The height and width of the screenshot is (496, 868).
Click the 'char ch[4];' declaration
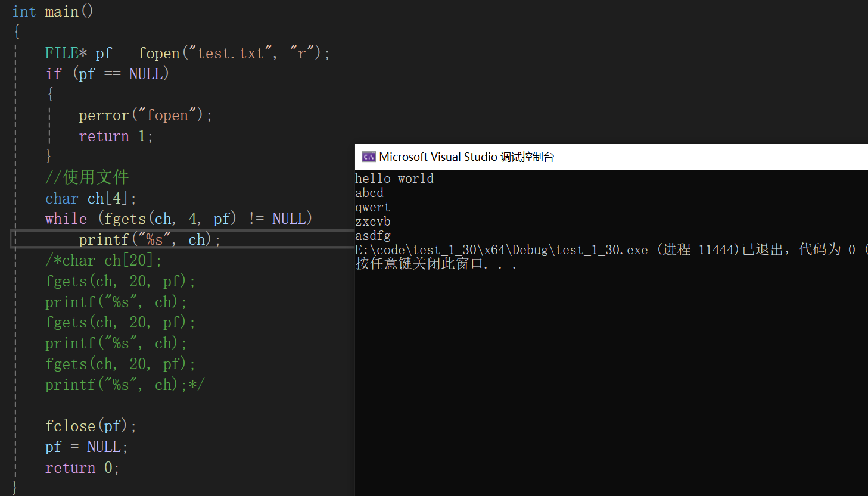[x=91, y=198]
